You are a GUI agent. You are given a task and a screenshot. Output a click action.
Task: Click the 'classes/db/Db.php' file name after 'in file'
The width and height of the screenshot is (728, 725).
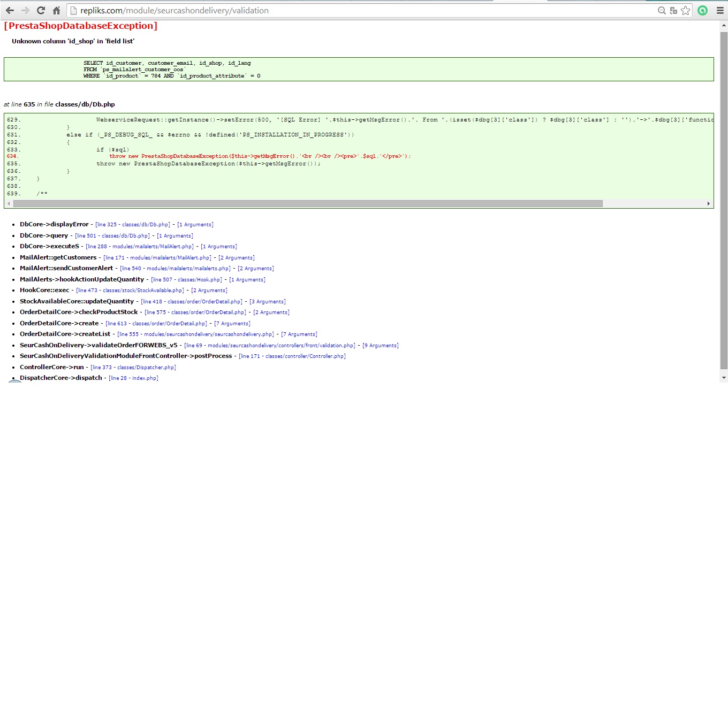[x=85, y=104]
